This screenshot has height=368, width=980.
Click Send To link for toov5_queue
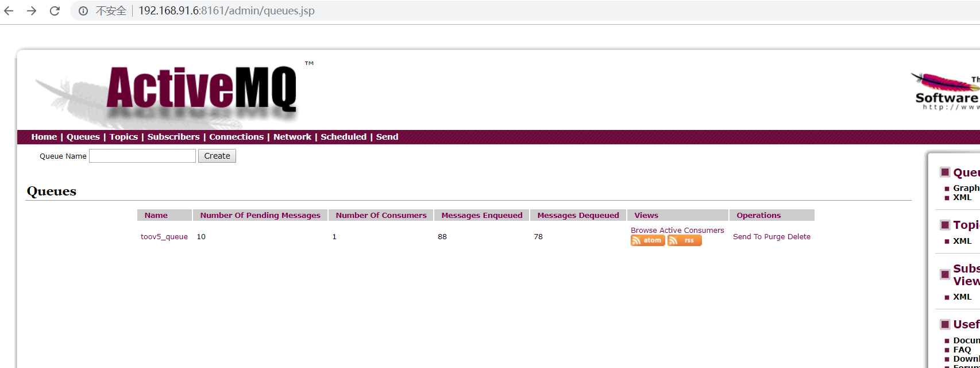[x=747, y=237]
